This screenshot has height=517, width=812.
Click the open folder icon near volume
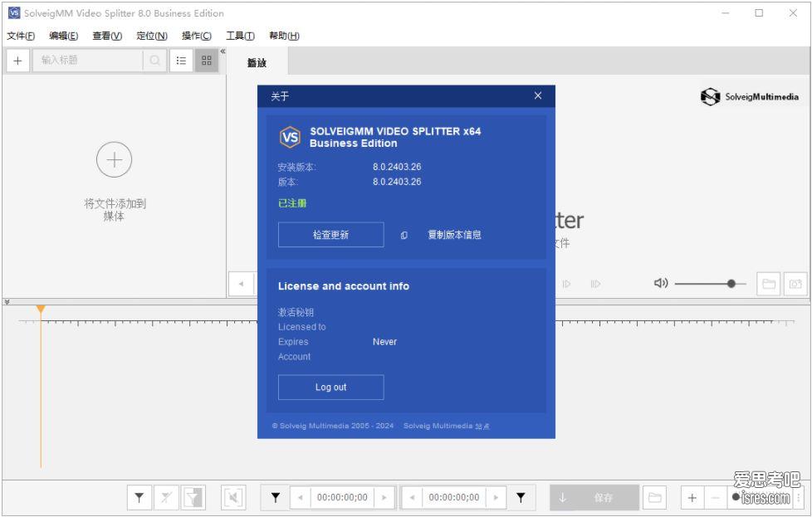[x=769, y=284]
